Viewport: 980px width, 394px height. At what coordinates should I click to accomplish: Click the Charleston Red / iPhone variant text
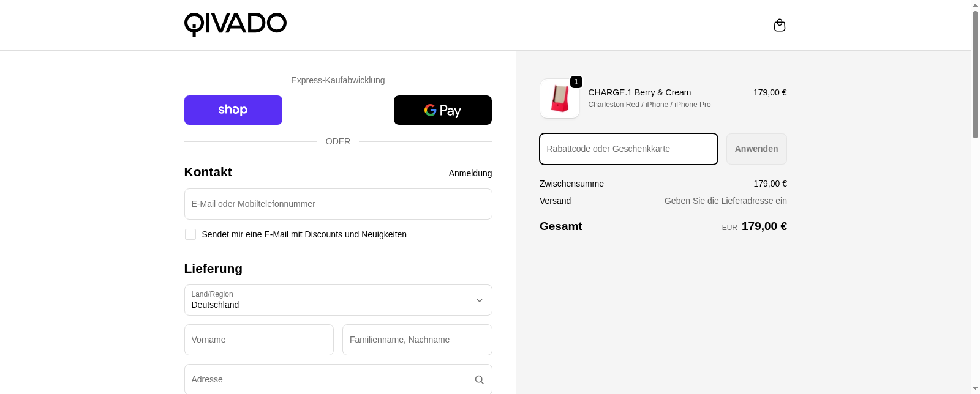click(x=649, y=105)
